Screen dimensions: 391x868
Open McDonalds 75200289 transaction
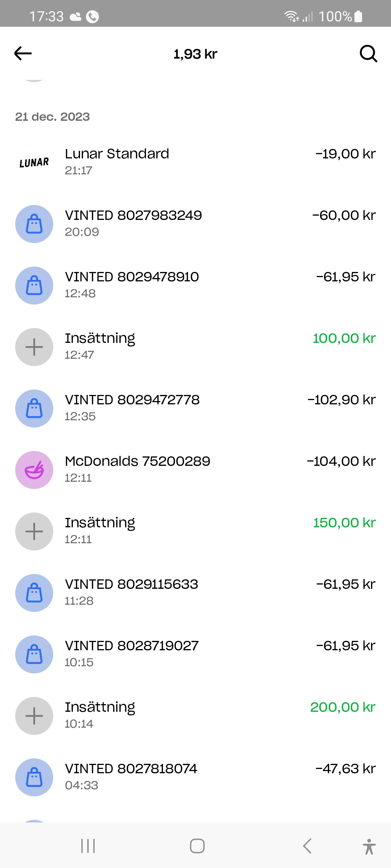195,469
